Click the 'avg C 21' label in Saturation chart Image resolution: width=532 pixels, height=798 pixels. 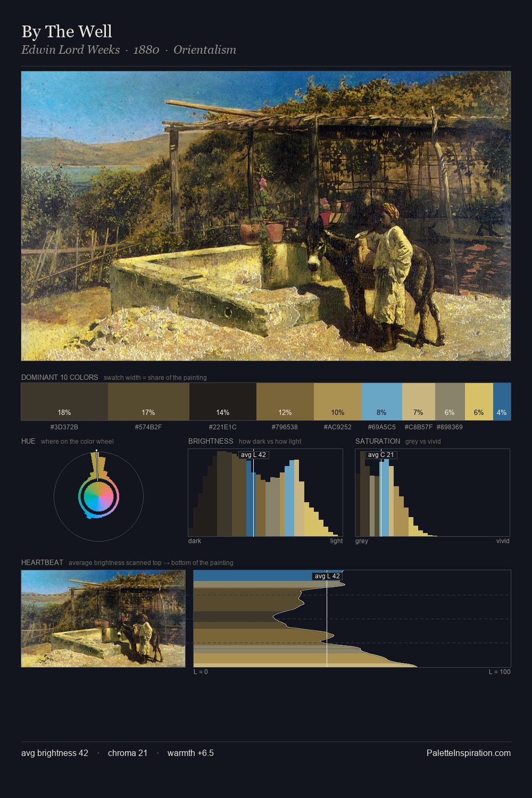coord(381,455)
